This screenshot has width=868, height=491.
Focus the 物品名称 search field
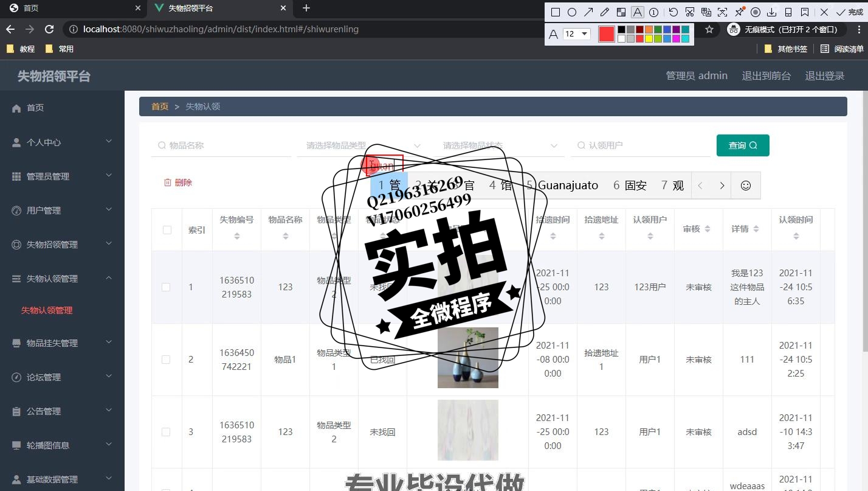pyautogui.click(x=221, y=145)
